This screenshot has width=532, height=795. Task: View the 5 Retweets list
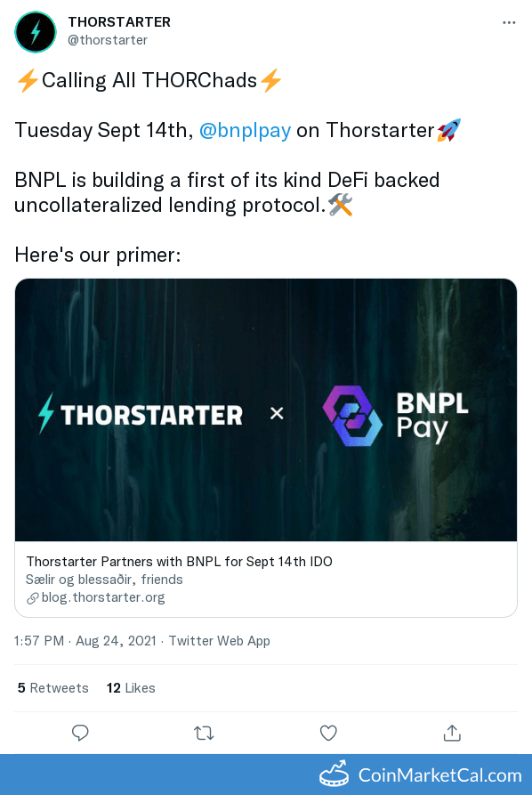point(52,687)
